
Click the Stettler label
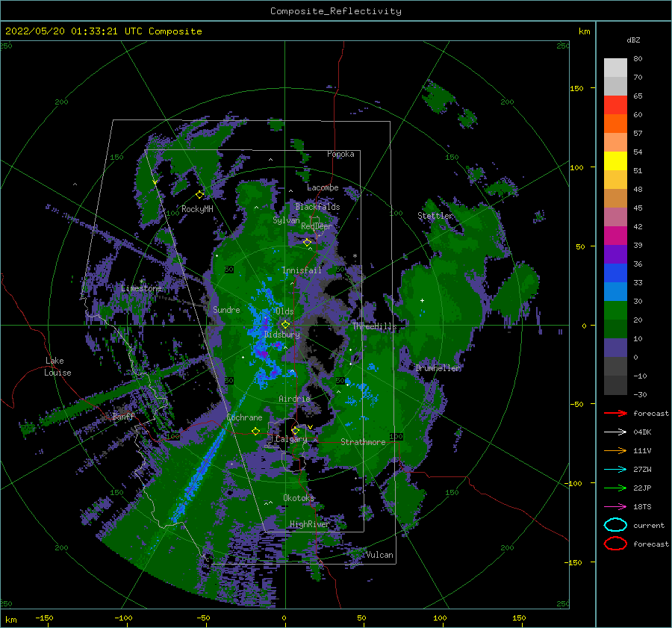435,216
